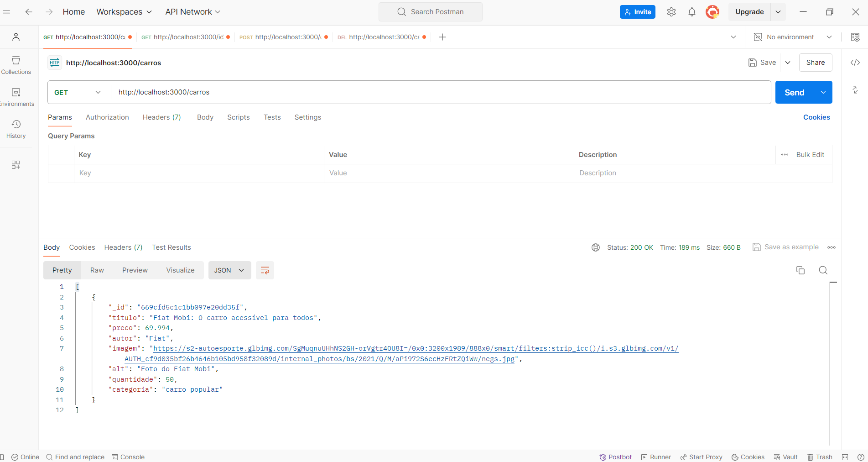
Task: Switch response view to Preview
Action: click(135, 270)
